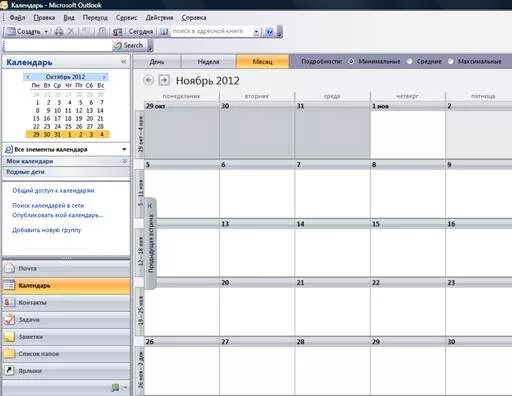The image size is (512, 396).
Task: Click the Создать new item icon
Action: point(12,31)
